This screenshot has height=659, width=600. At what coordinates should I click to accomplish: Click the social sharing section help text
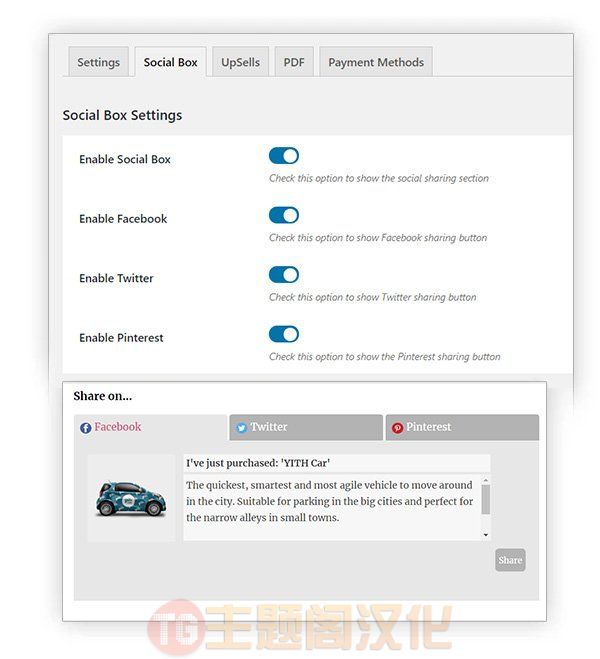379,178
